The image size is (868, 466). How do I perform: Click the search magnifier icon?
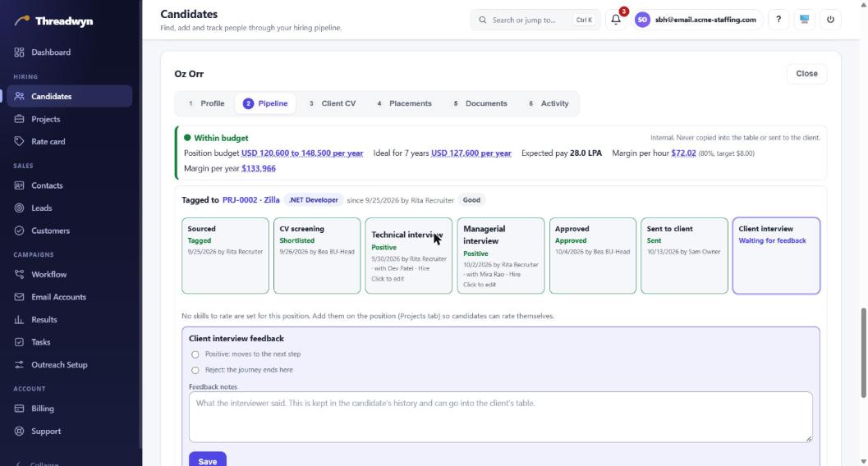(483, 20)
